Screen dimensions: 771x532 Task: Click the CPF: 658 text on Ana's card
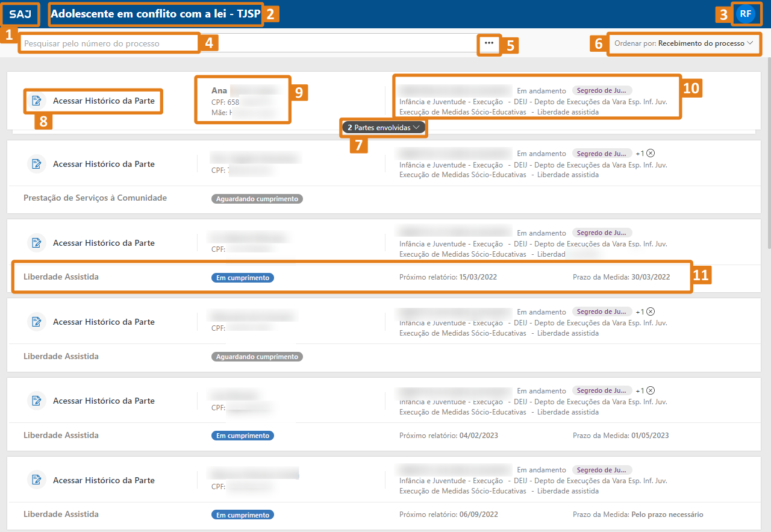225,102
